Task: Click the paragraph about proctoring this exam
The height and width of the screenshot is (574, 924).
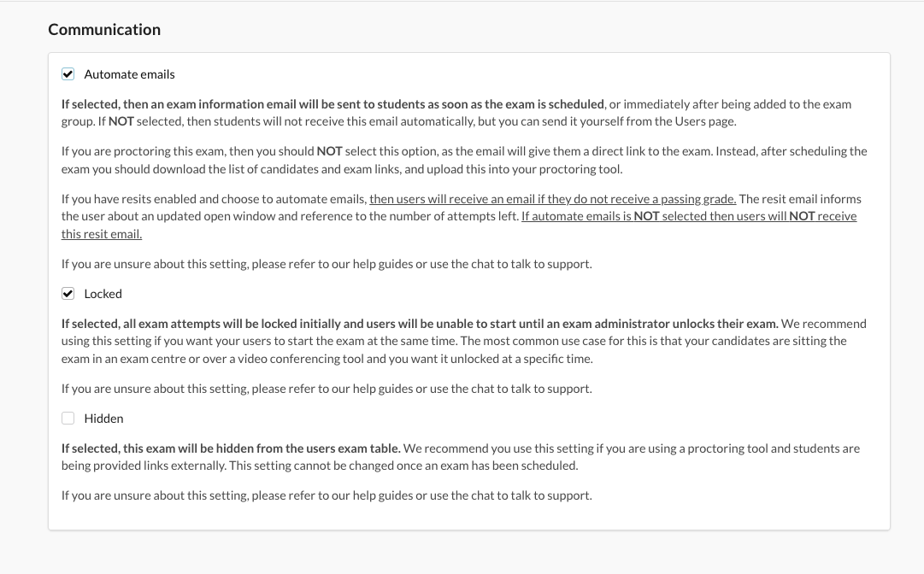Action: coord(462,160)
